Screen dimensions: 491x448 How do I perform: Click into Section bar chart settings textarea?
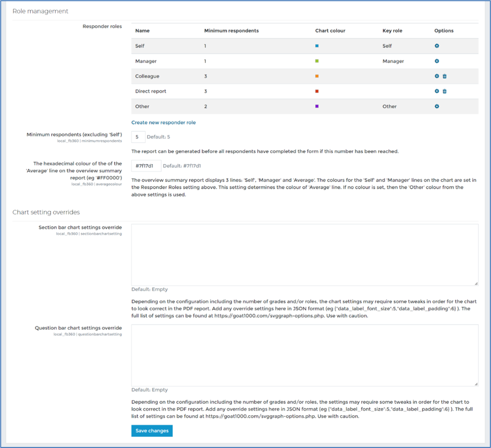coord(305,255)
